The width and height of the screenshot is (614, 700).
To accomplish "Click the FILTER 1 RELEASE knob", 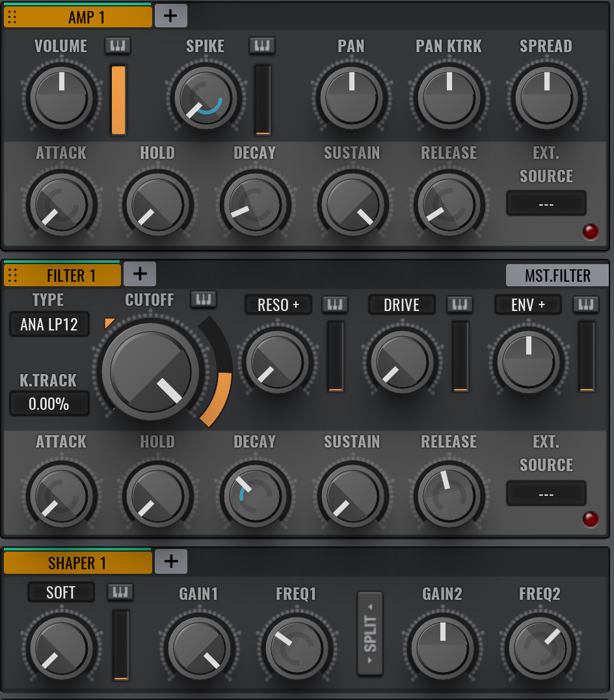I will (449, 496).
